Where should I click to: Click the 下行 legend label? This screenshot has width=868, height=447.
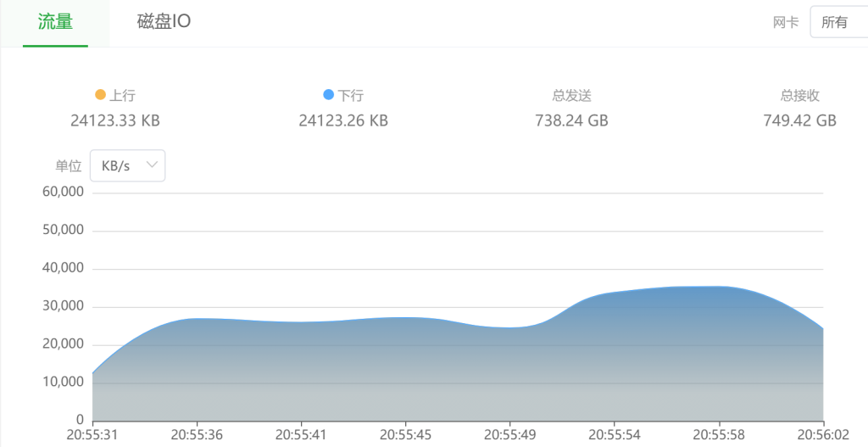(x=350, y=95)
